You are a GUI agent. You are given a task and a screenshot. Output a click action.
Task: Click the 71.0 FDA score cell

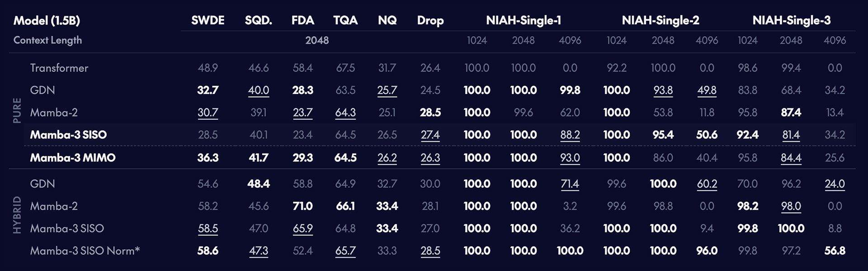click(302, 206)
